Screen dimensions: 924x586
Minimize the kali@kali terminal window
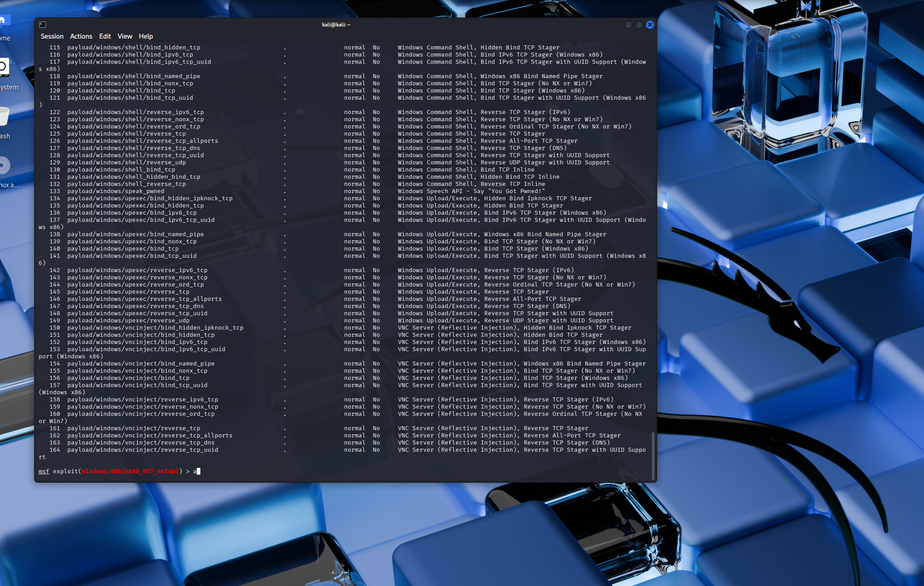[x=628, y=25]
